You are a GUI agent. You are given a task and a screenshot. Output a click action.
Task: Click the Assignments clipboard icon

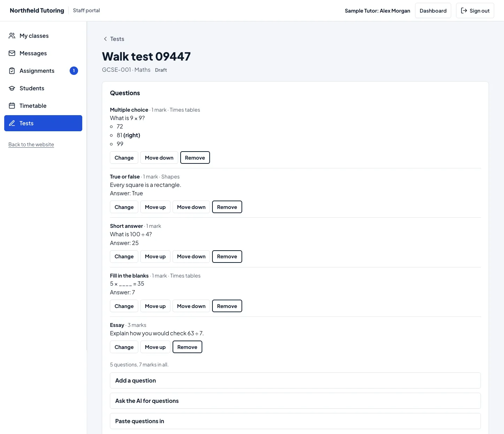tap(12, 71)
